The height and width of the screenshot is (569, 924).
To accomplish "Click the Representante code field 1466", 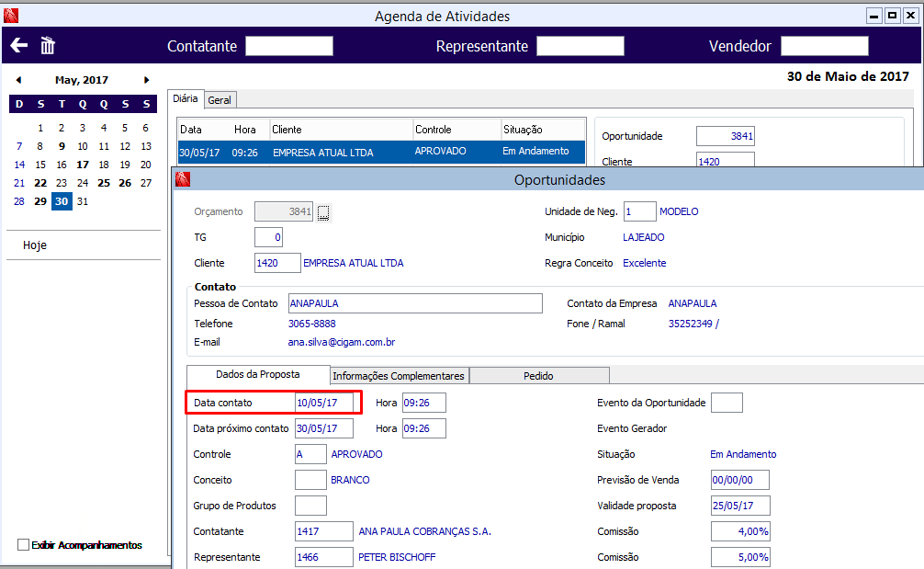I will (324, 557).
